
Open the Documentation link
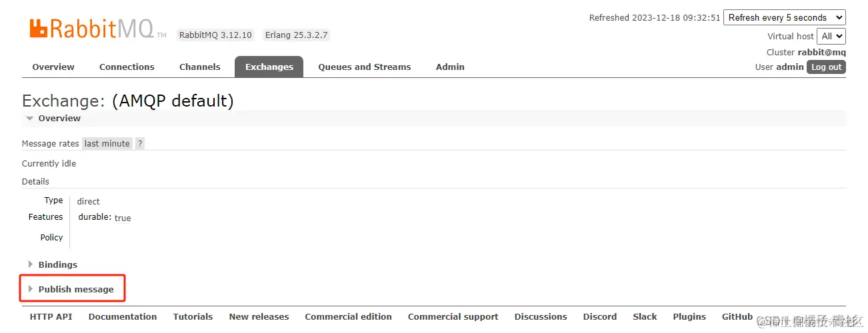click(123, 317)
